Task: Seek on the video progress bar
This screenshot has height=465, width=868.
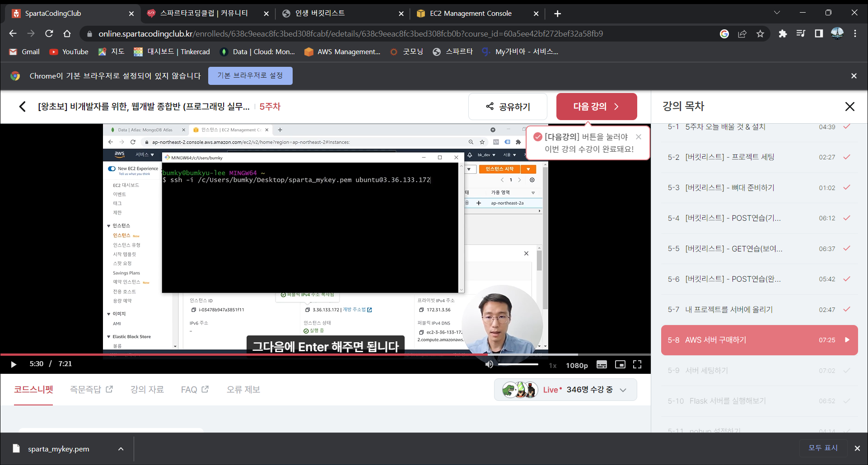Action: [x=325, y=355]
